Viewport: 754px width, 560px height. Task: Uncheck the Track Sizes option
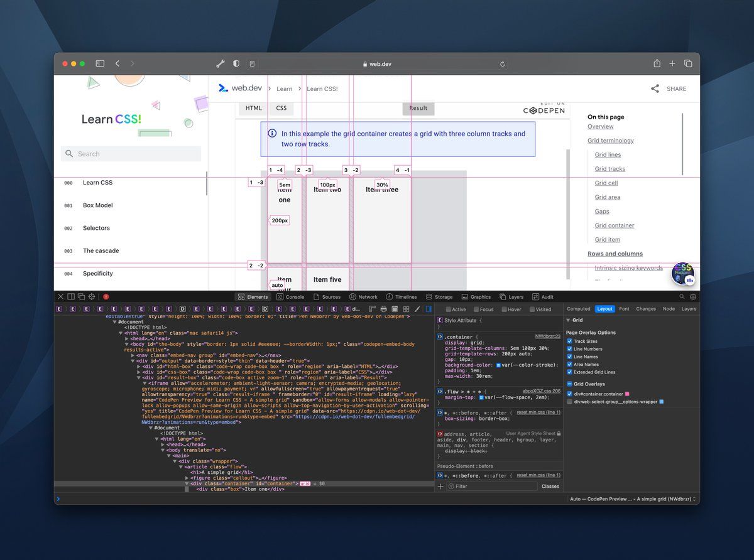click(x=570, y=341)
